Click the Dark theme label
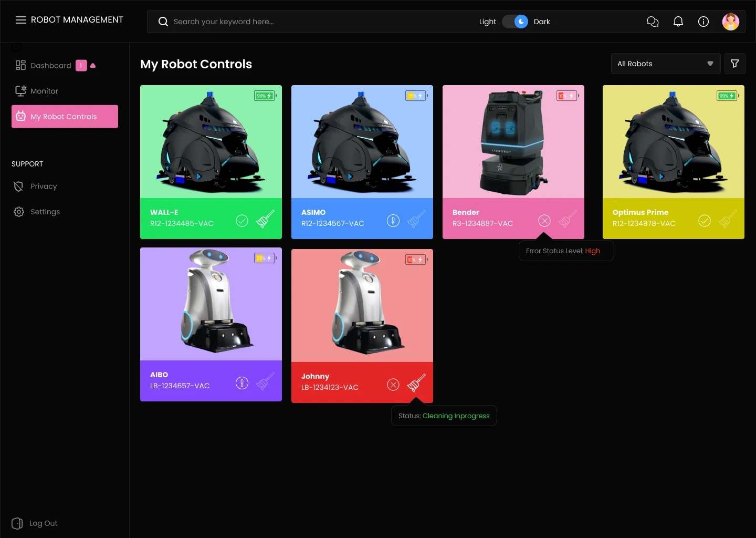756x538 pixels. pyautogui.click(x=542, y=22)
